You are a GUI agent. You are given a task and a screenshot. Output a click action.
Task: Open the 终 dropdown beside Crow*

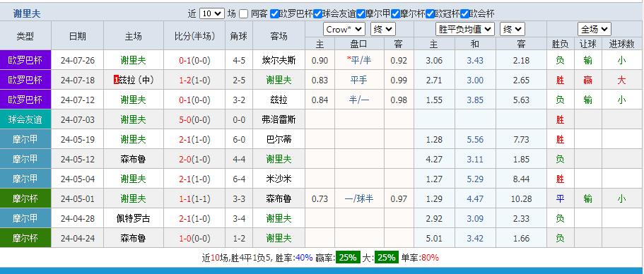point(383,30)
